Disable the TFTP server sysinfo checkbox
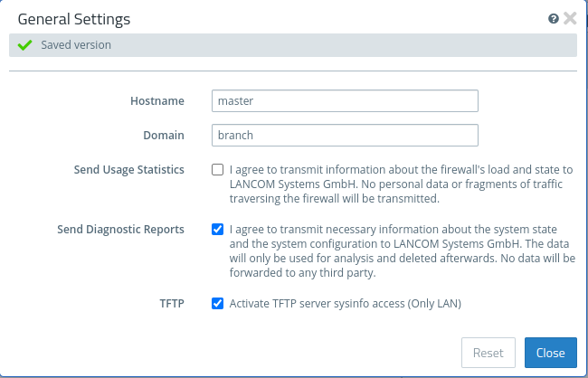This screenshot has height=378, width=588. click(x=217, y=304)
